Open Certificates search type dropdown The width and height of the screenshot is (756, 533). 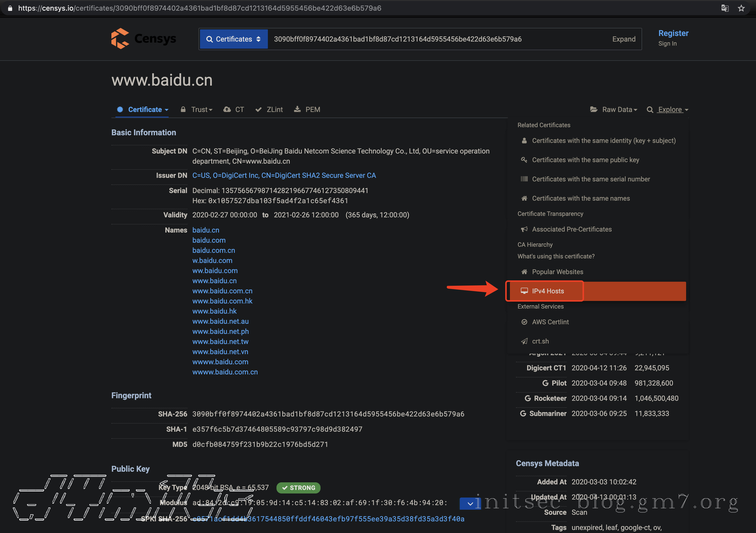tap(234, 39)
